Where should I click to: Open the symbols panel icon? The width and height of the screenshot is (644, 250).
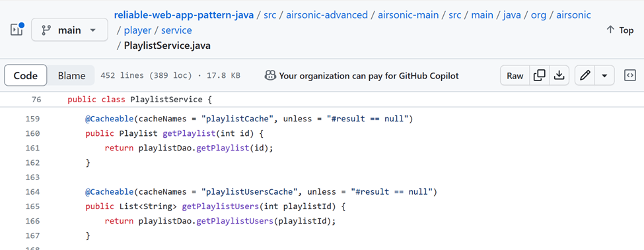[630, 75]
